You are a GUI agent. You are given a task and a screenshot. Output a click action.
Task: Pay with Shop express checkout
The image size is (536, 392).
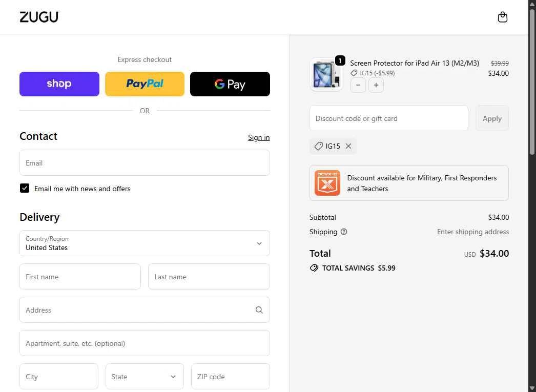pos(59,84)
